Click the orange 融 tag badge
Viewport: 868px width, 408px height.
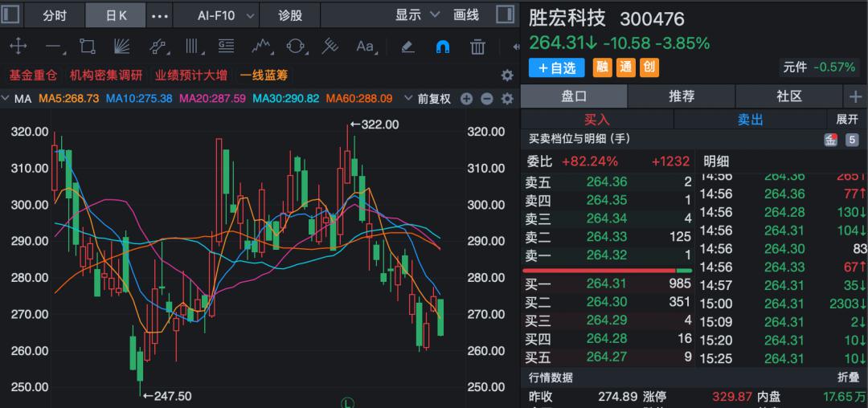coord(601,67)
